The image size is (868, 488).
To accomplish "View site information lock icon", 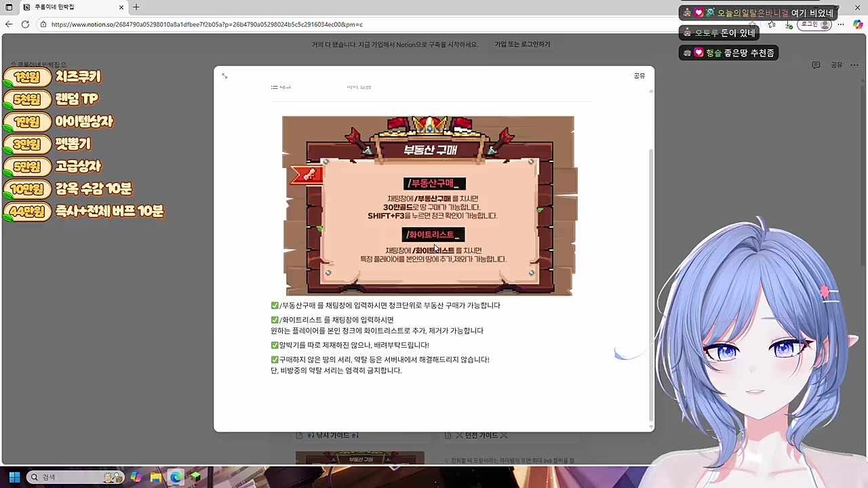I will point(43,24).
